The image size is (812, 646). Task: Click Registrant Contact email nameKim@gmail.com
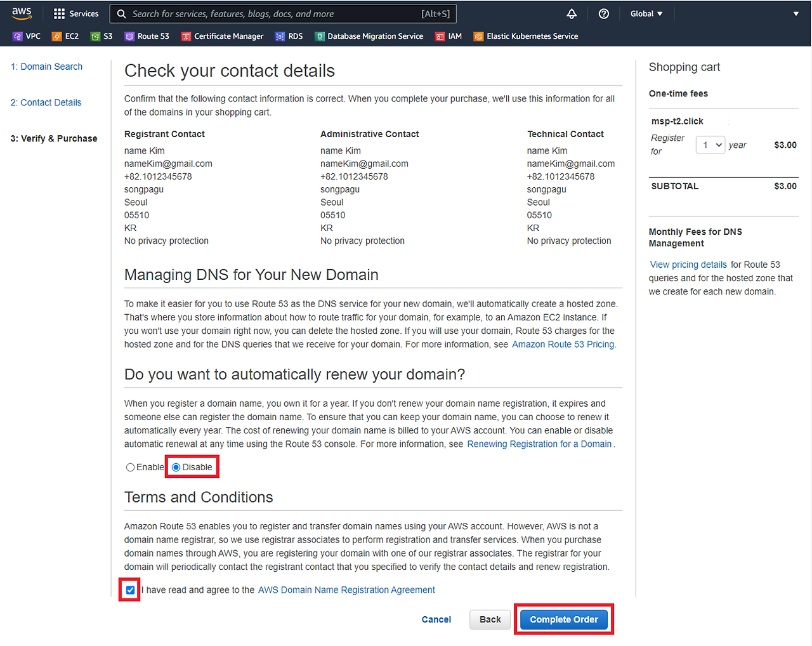click(168, 164)
